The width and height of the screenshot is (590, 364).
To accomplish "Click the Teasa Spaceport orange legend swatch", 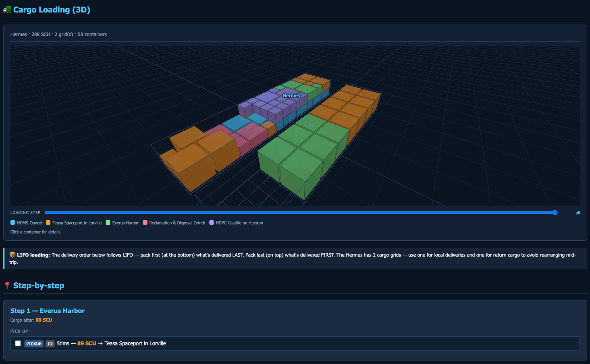I will (x=48, y=223).
